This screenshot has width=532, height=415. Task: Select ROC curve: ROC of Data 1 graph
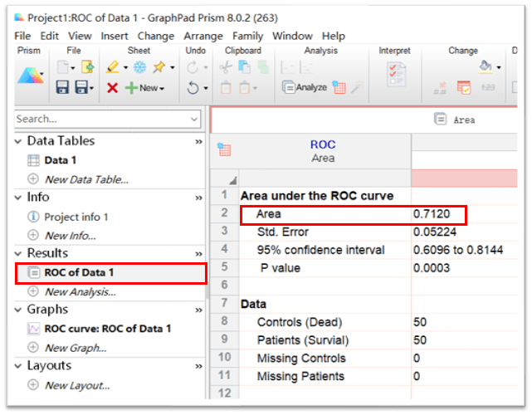(108, 329)
